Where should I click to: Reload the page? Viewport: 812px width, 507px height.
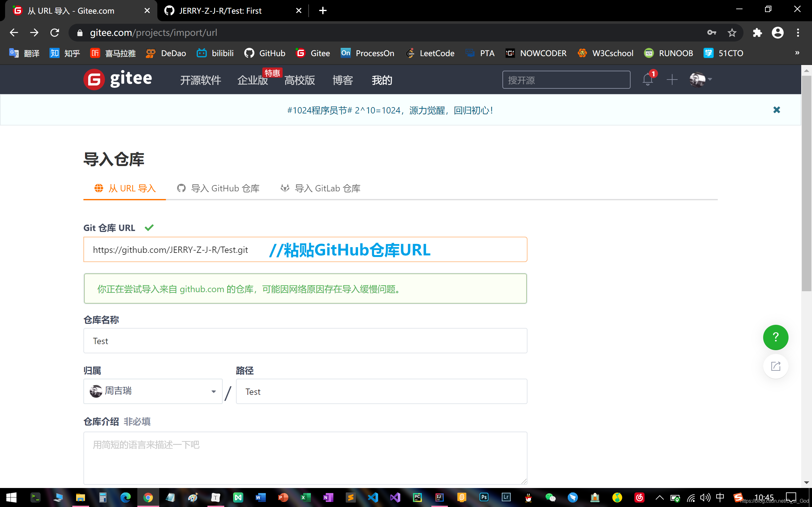click(55, 33)
